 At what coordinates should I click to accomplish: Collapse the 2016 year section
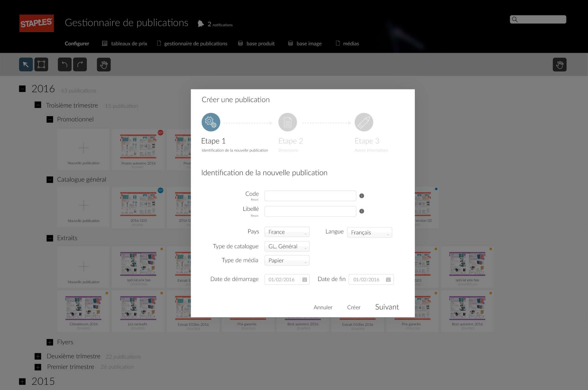[x=22, y=89]
